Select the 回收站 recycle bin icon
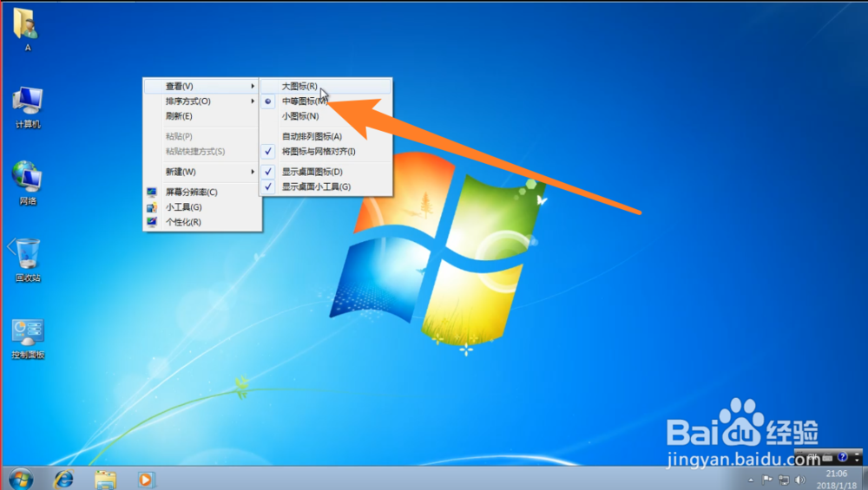 [x=27, y=259]
